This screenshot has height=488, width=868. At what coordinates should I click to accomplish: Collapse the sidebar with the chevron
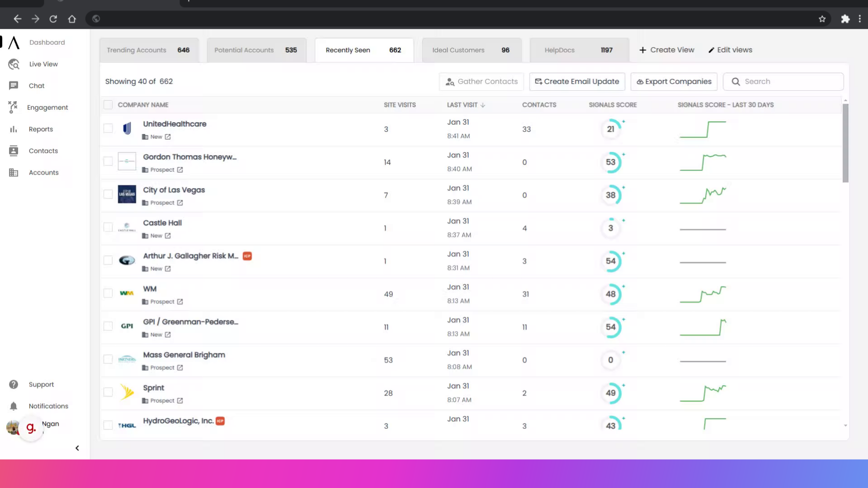[77, 448]
